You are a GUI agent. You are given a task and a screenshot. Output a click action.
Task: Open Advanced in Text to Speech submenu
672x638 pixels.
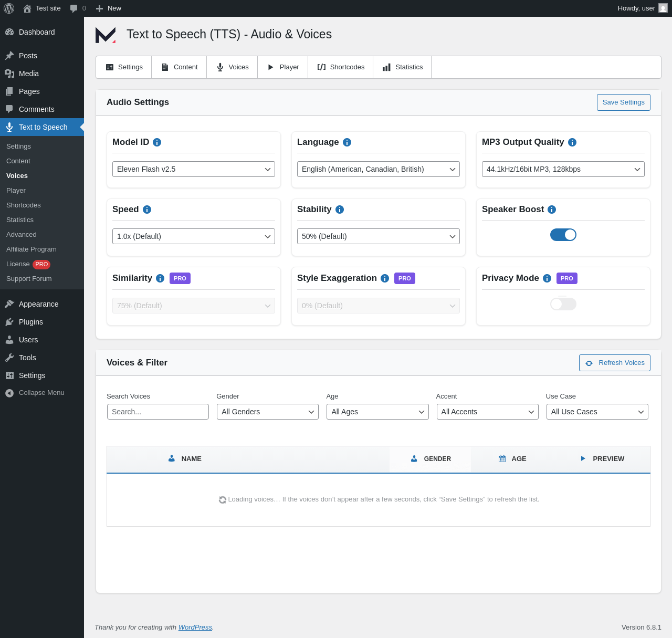coord(42,235)
